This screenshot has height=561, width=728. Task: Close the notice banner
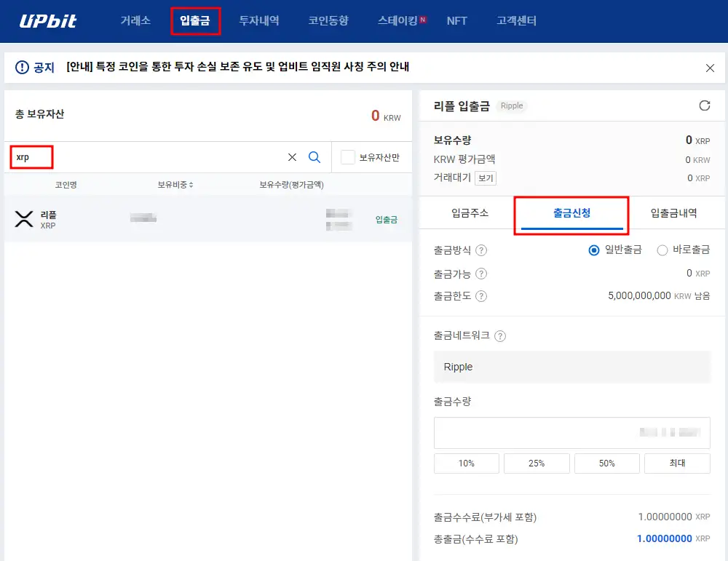(710, 68)
